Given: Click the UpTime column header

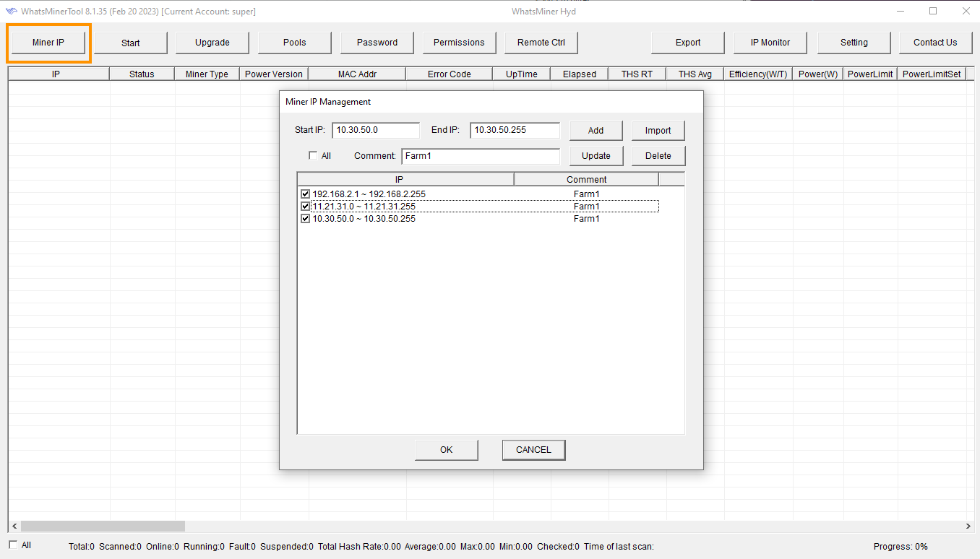Looking at the screenshot, I should coord(522,74).
